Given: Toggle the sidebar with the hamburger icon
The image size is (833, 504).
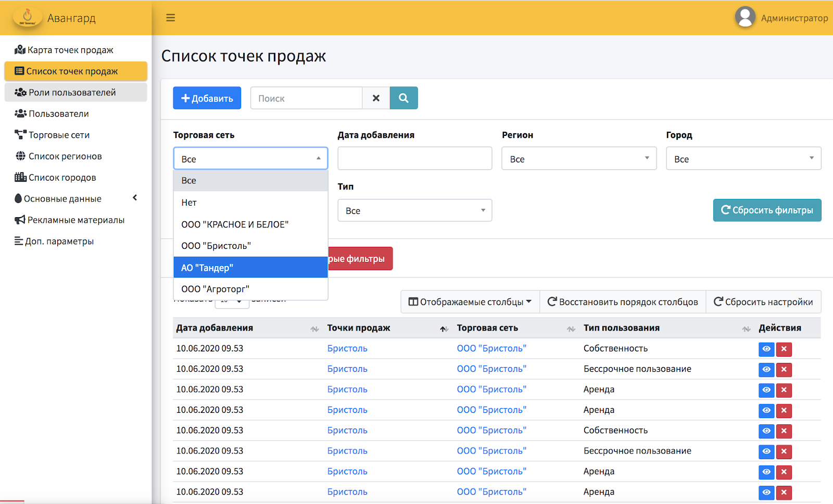Looking at the screenshot, I should point(170,18).
